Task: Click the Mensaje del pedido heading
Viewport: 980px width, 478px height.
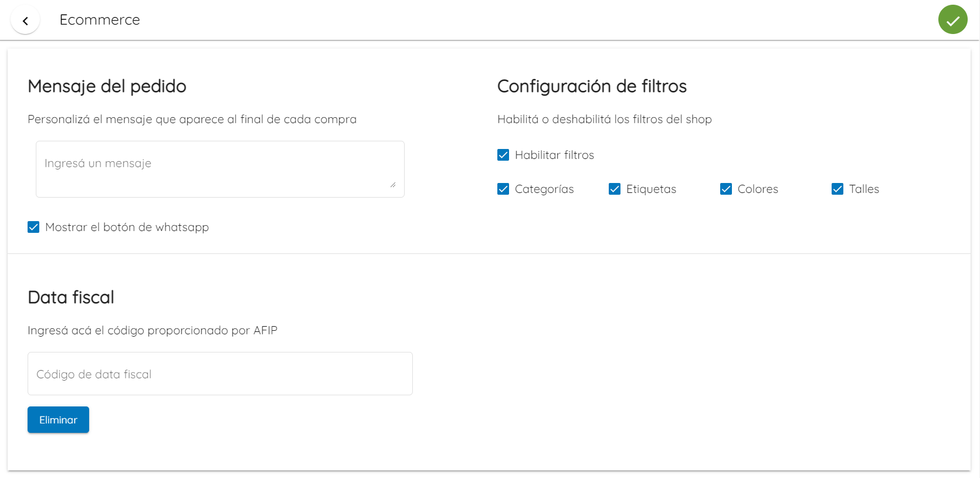Action: tap(107, 86)
